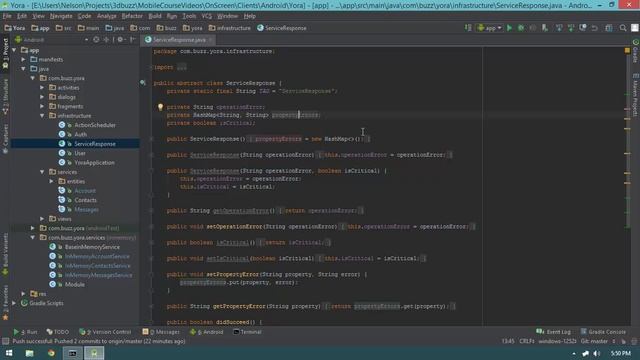Expand the dialogs folder
The height and width of the screenshot is (360, 640).
[x=42, y=97]
